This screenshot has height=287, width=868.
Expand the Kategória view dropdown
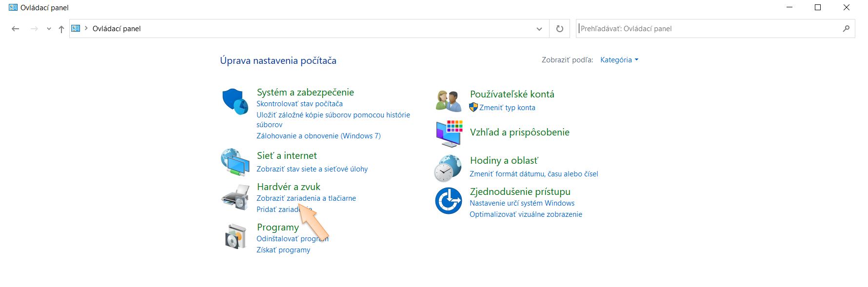point(619,60)
